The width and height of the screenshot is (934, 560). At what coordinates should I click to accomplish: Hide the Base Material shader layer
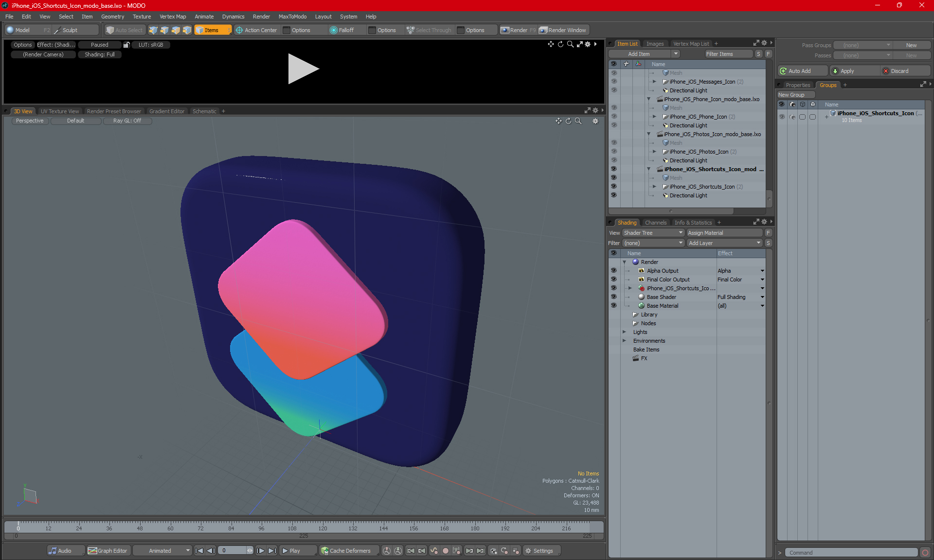click(x=613, y=306)
